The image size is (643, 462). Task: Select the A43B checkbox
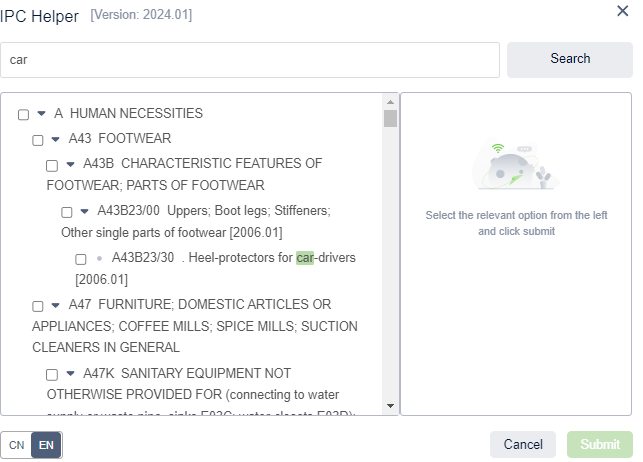pos(52,165)
